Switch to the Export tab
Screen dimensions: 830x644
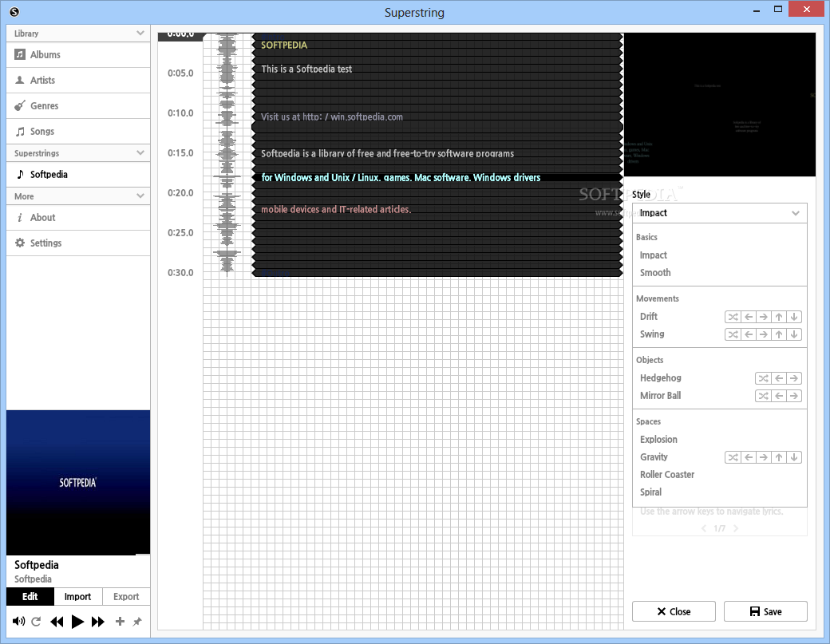coord(126,596)
